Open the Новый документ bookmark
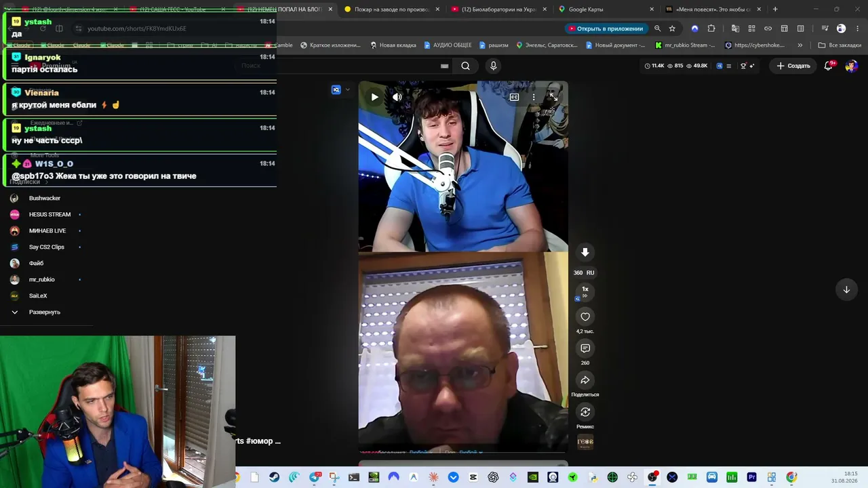 (616, 45)
